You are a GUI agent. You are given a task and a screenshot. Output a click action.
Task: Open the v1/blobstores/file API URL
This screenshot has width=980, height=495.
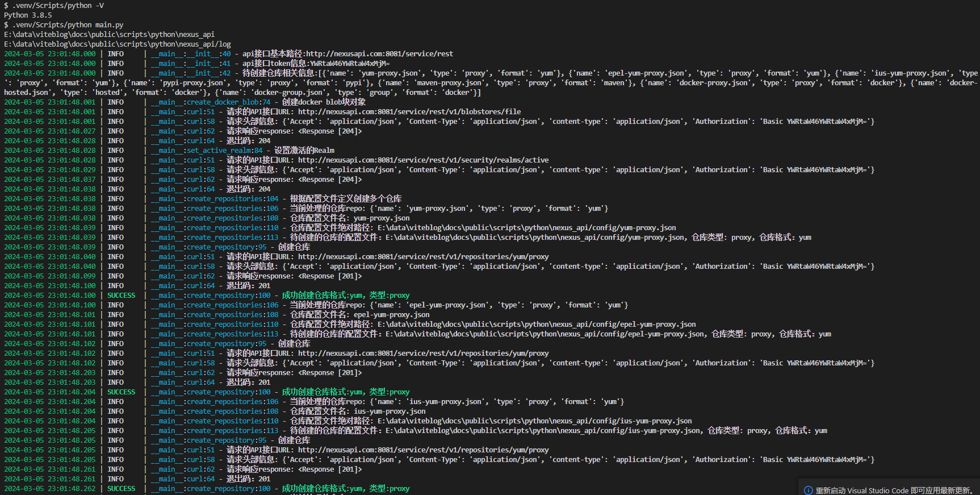409,112
